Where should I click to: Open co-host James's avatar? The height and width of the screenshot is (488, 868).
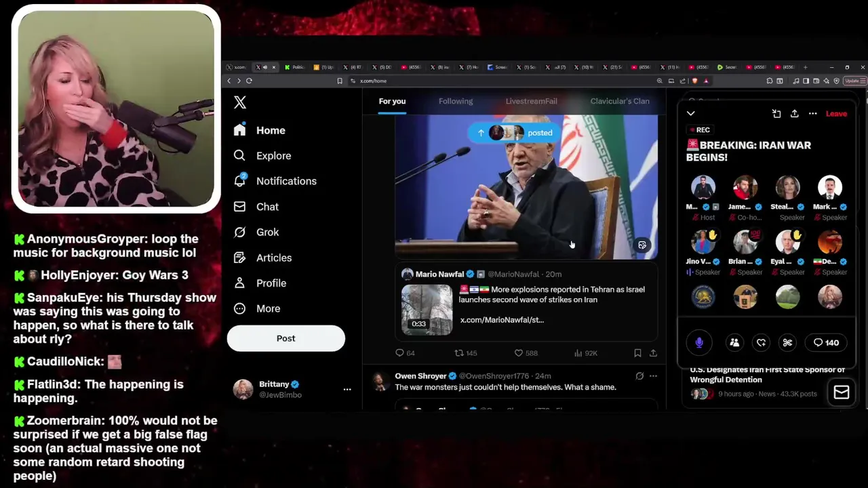tap(745, 187)
